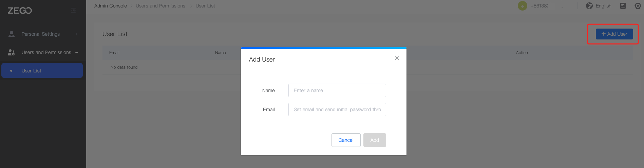Screen dimensions: 644x168
Task: Close the Add User dialog
Action: pyautogui.click(x=397, y=58)
